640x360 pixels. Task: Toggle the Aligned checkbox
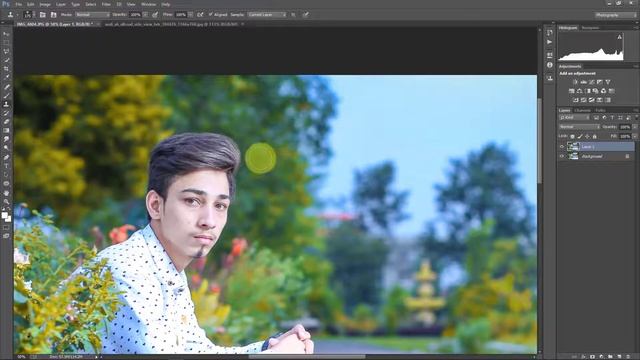[x=211, y=15]
